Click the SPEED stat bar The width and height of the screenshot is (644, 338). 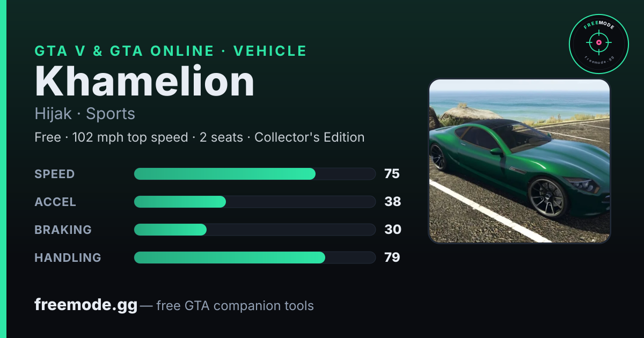coord(254,174)
